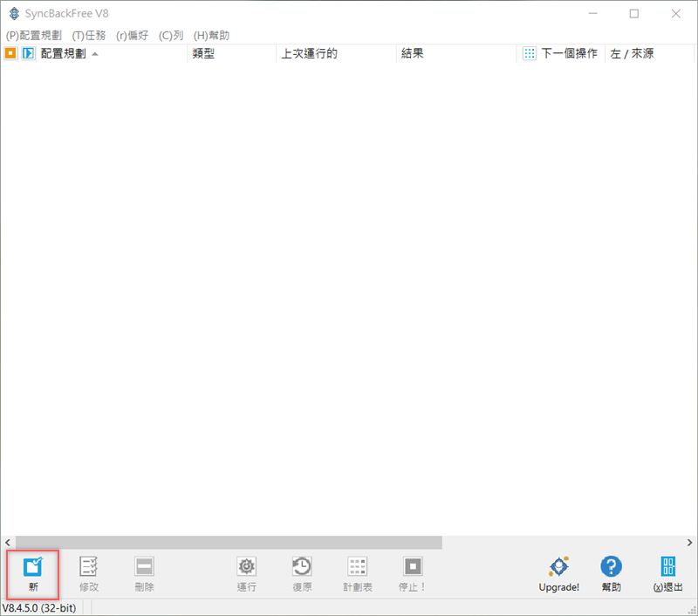Click the 新 (New) profile icon
The image size is (698, 616).
33,566
